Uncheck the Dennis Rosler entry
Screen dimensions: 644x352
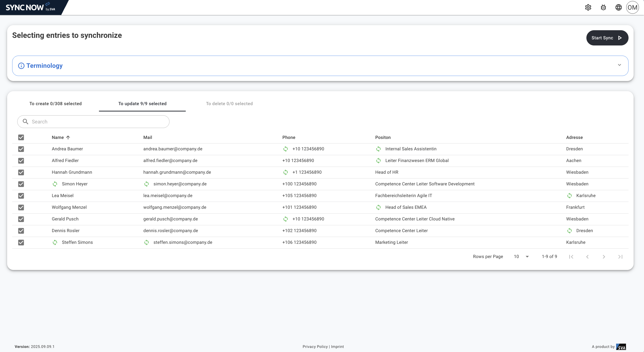21,231
